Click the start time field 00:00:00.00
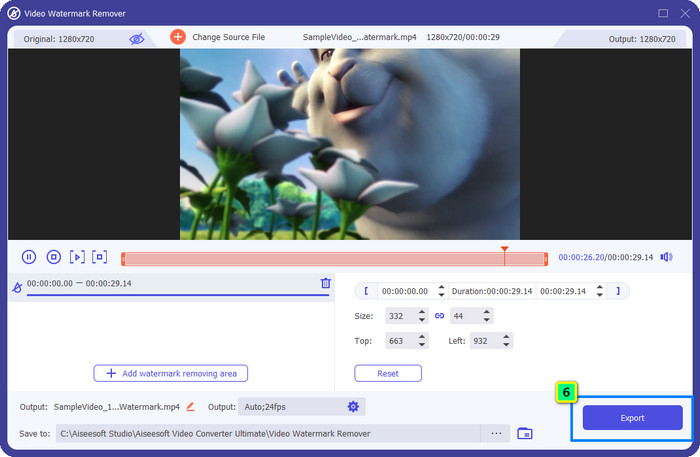700x457 pixels. 405,291
